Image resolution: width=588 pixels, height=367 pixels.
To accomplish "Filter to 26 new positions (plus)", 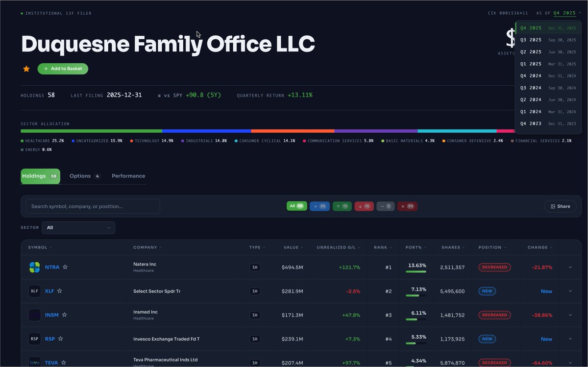I will (x=319, y=206).
